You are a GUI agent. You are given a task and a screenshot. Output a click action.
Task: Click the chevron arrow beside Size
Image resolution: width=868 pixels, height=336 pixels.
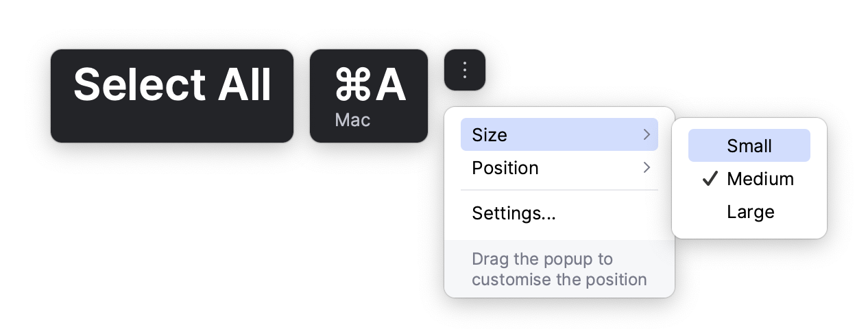point(647,135)
